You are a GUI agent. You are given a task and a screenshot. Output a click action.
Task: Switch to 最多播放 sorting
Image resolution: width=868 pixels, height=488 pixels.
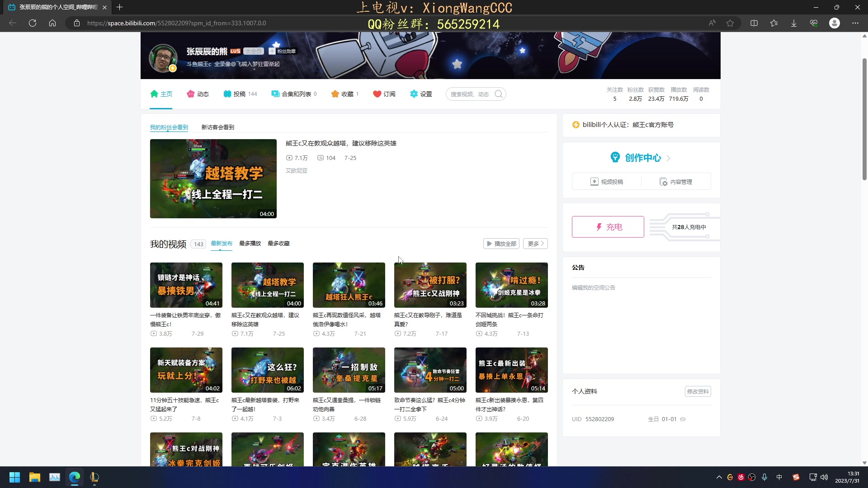tap(250, 243)
